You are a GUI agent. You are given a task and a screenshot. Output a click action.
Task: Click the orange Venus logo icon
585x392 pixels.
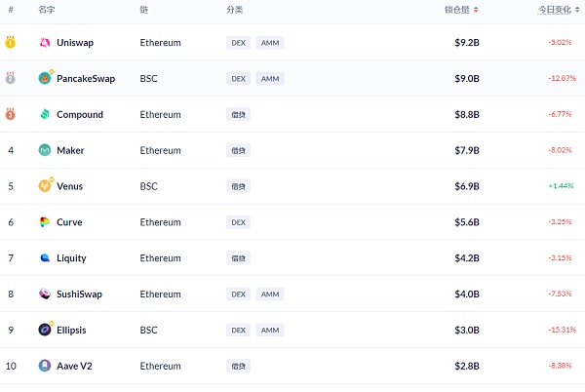(x=45, y=185)
